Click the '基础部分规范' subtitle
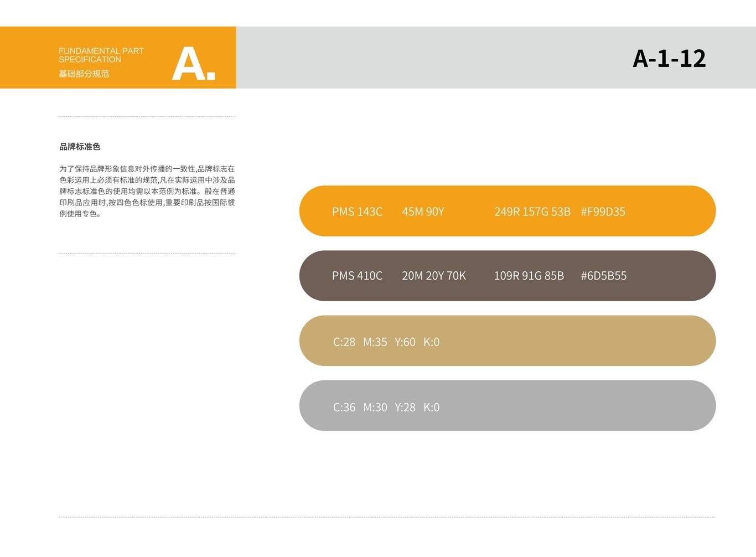The height and width of the screenshot is (557, 756). [x=84, y=74]
